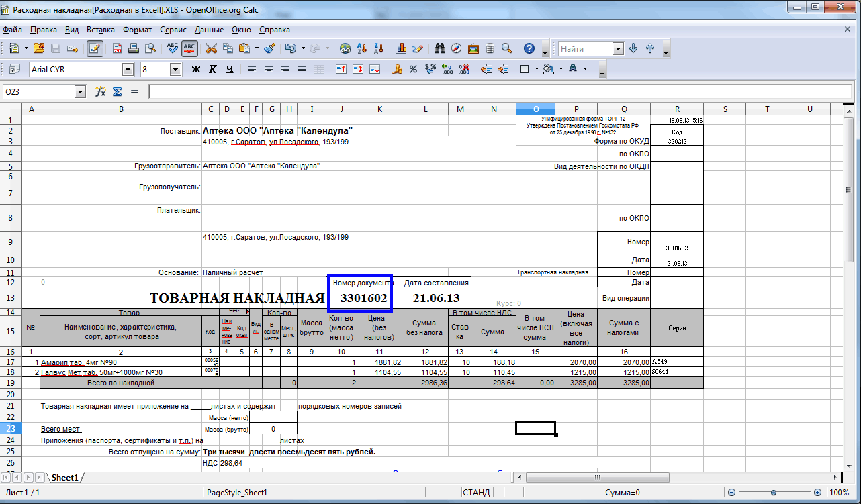Toggle bold formatting (Ж)
The height and width of the screenshot is (504, 861).
[196, 69]
